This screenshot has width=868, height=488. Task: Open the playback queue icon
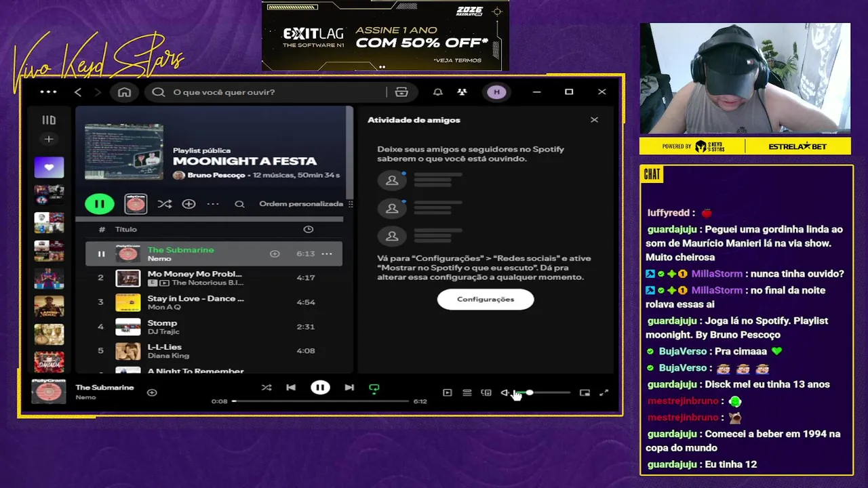tap(467, 392)
